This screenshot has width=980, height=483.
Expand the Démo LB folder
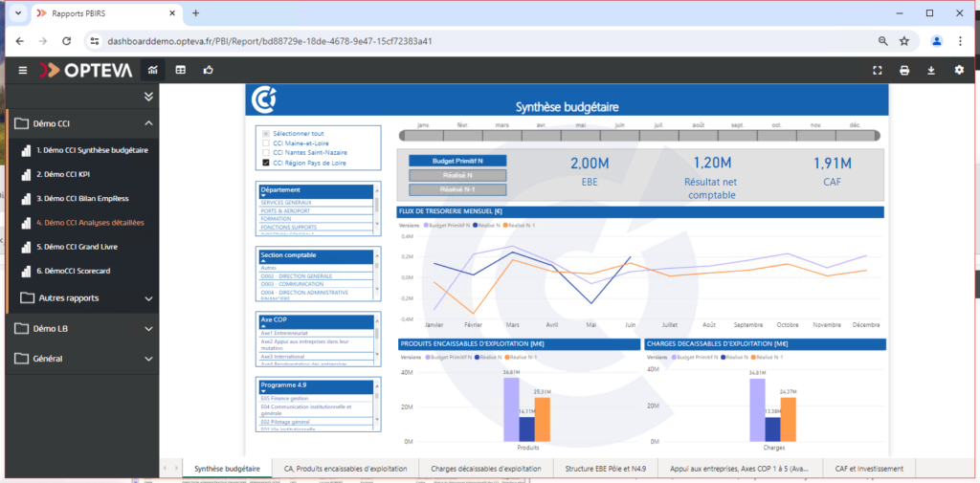click(x=148, y=328)
